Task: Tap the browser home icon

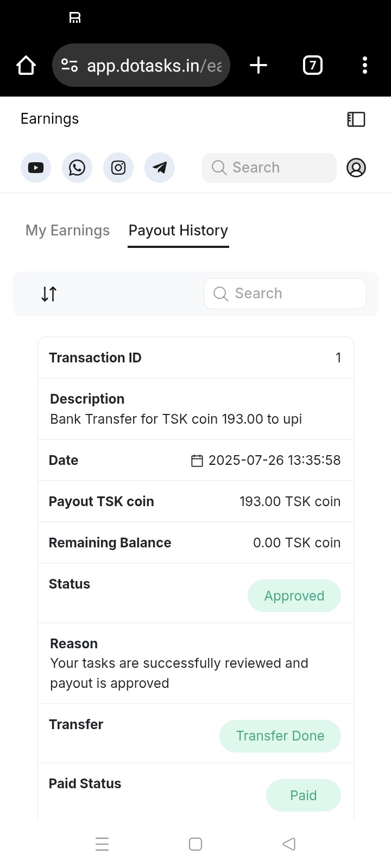Action: click(x=26, y=66)
